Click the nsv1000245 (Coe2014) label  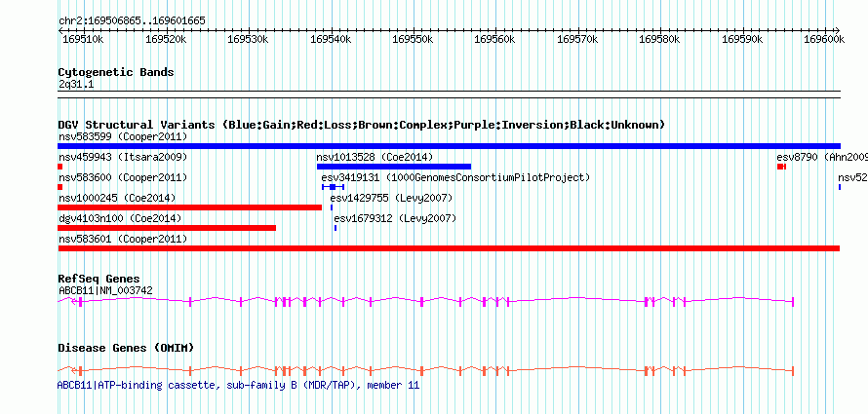point(117,198)
